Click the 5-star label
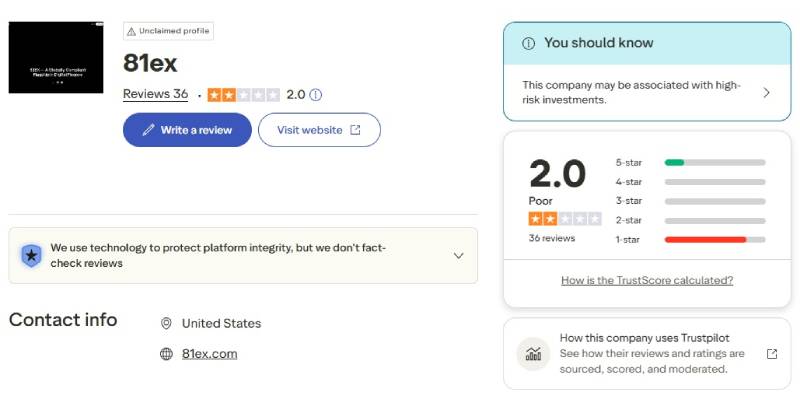 coord(629,163)
